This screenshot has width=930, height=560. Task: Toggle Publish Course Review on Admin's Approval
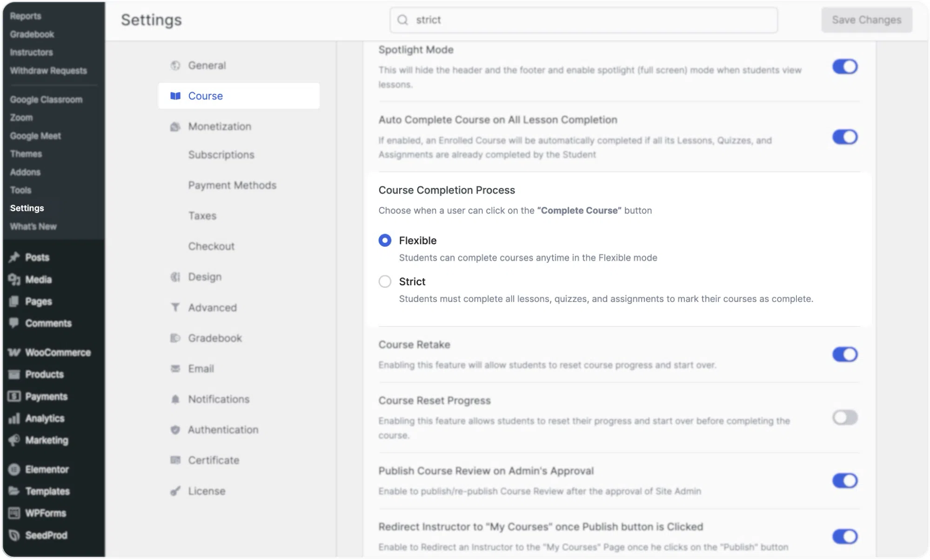click(845, 481)
